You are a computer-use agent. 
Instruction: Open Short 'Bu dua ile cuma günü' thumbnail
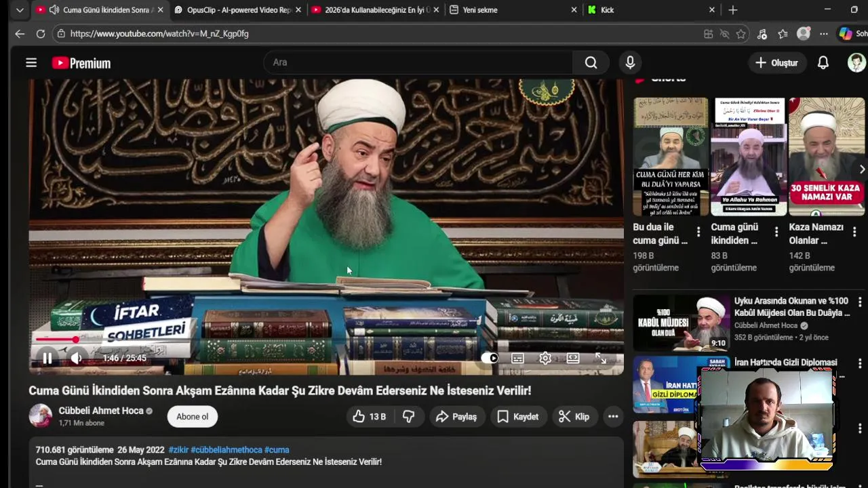671,157
